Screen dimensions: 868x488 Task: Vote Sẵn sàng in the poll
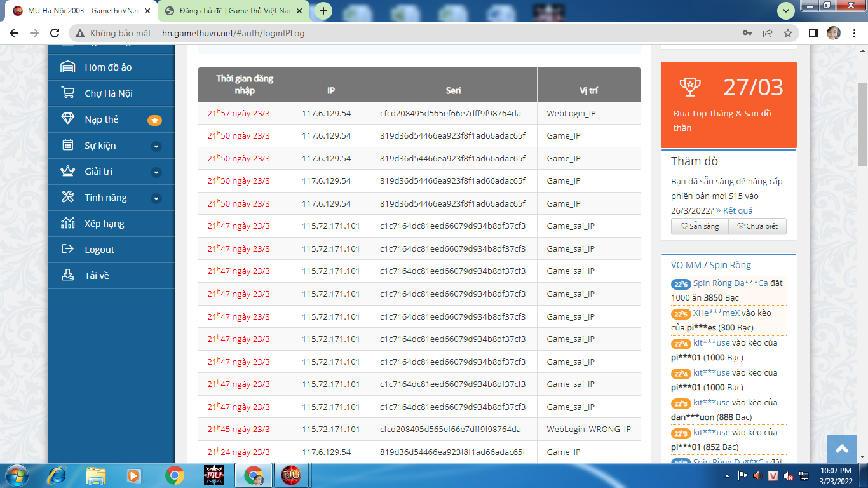(700, 226)
